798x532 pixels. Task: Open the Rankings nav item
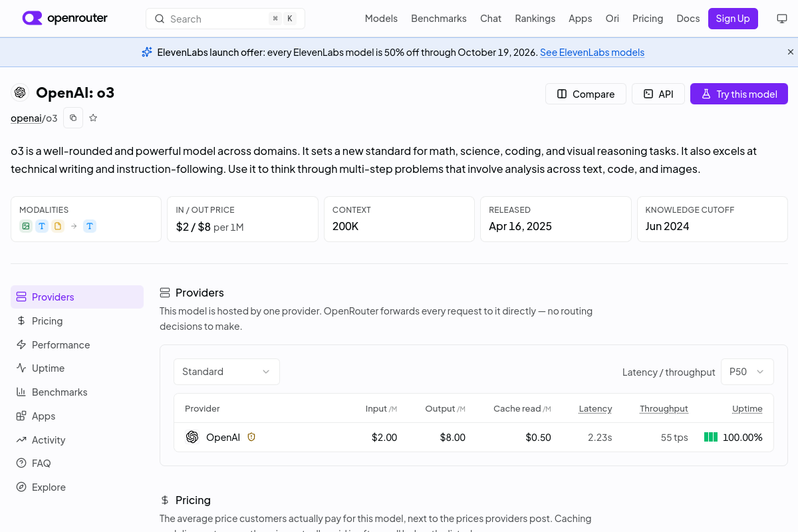coord(535,19)
